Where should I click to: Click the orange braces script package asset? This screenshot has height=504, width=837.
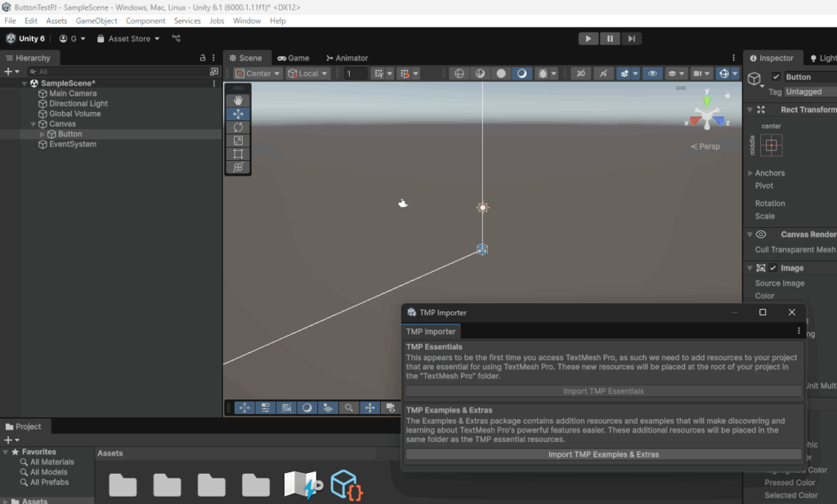[x=346, y=484]
